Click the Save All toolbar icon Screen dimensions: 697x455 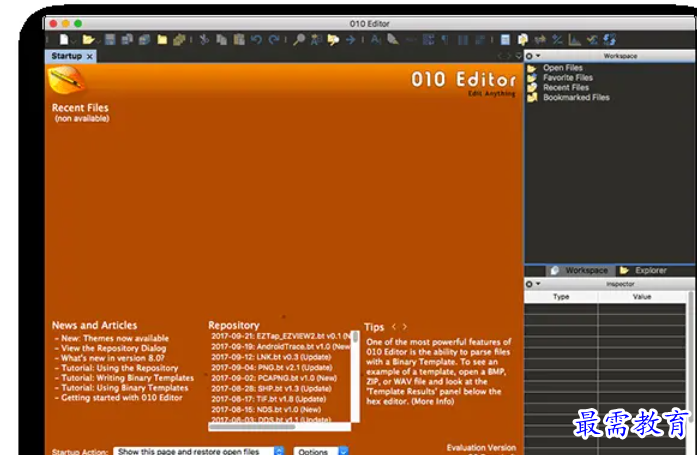click(144, 40)
